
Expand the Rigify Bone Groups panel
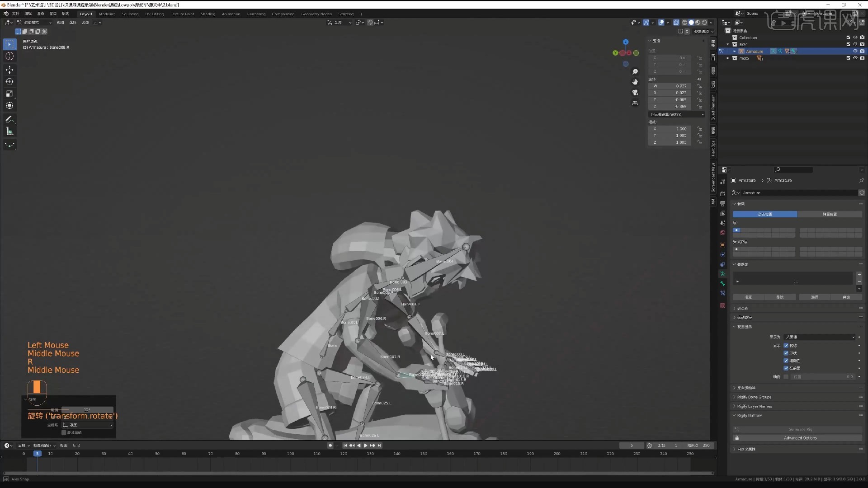click(754, 397)
